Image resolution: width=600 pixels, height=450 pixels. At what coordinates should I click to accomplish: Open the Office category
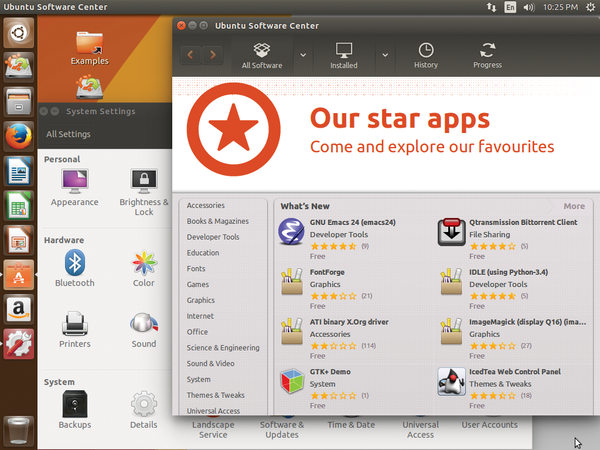click(197, 332)
